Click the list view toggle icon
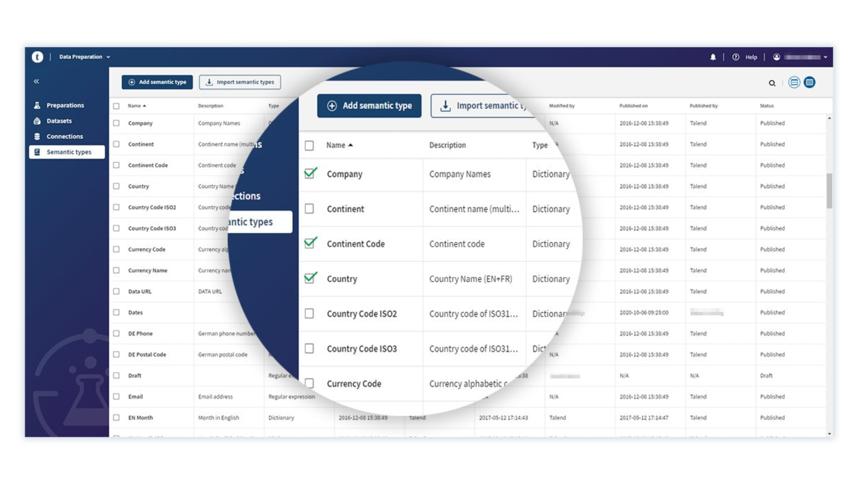868x488 pixels. coord(808,82)
